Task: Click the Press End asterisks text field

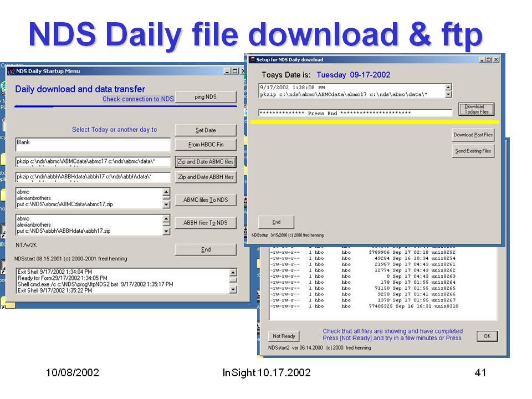Action: (355, 113)
